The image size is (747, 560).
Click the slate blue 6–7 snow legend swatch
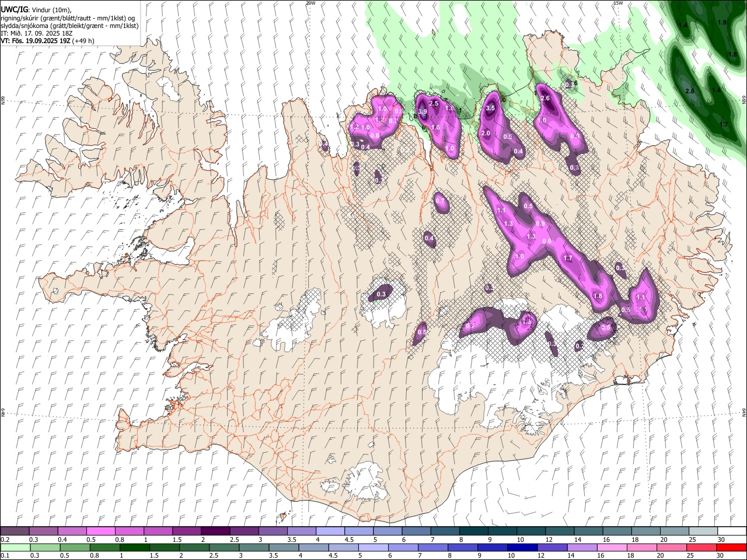click(415, 531)
